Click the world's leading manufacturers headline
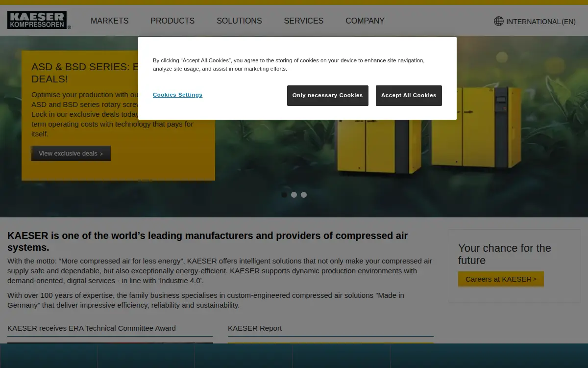 [x=207, y=241]
